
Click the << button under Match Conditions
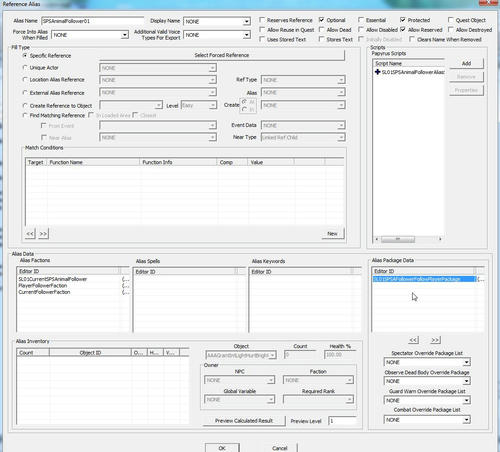(30, 234)
